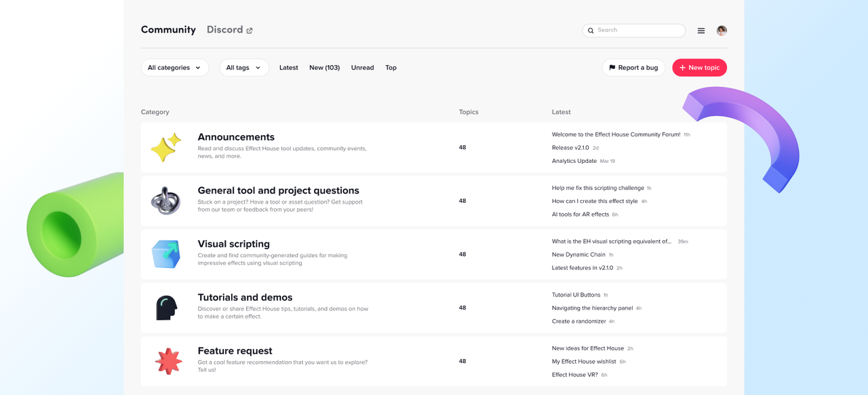Click the Visual scripting blue cube icon
This screenshot has height=395, width=868.
coord(166,255)
